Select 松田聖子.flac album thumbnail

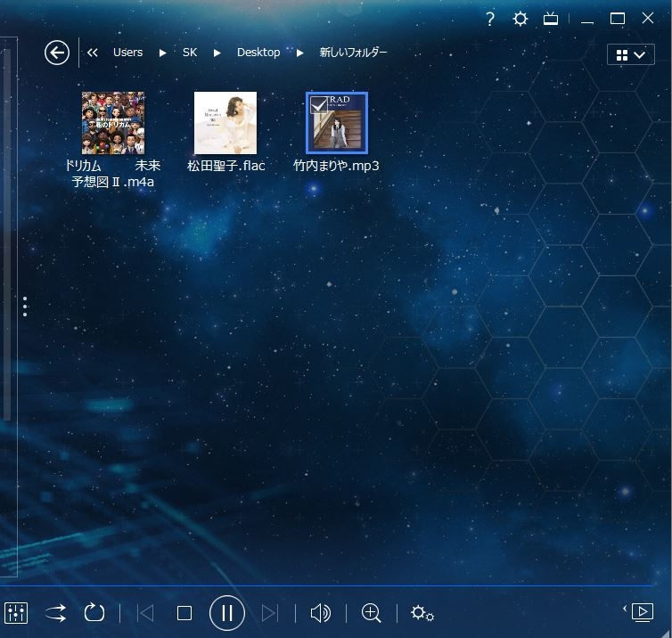point(225,123)
